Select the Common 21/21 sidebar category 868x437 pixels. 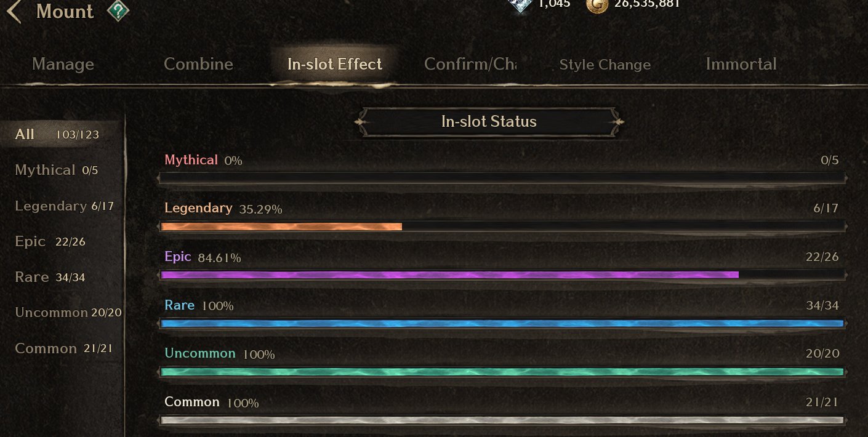click(x=63, y=348)
